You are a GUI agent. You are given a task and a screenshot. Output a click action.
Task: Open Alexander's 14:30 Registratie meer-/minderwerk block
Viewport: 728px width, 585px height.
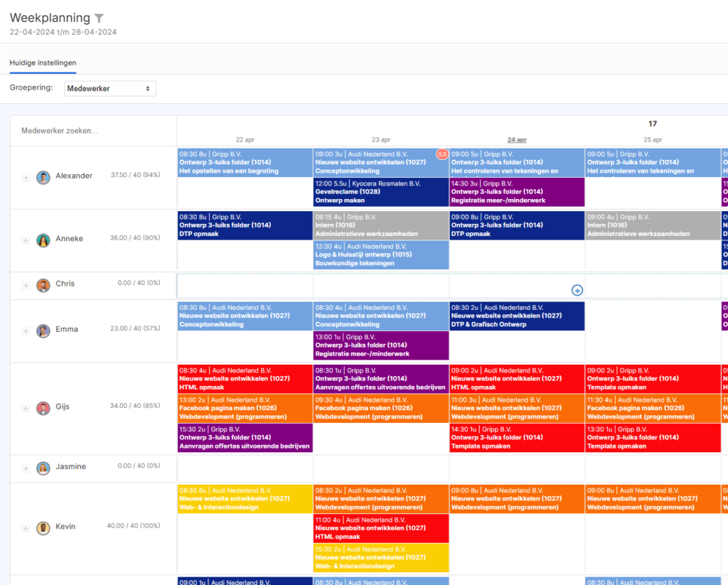click(517, 192)
